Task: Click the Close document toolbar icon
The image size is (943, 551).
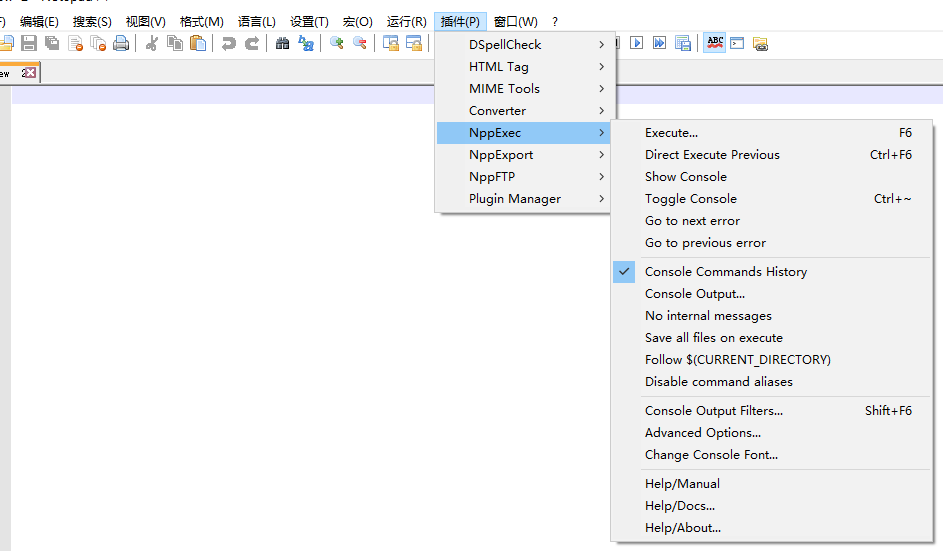Action: click(75, 43)
